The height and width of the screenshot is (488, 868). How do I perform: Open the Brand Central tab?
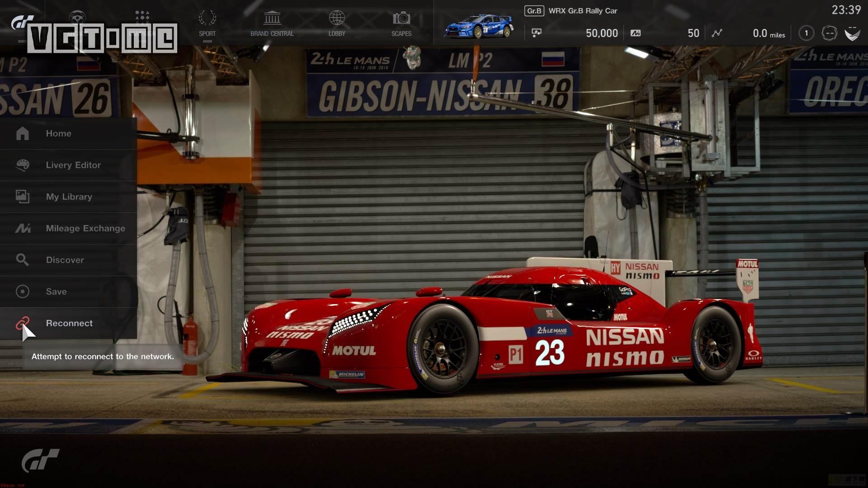(x=272, y=23)
